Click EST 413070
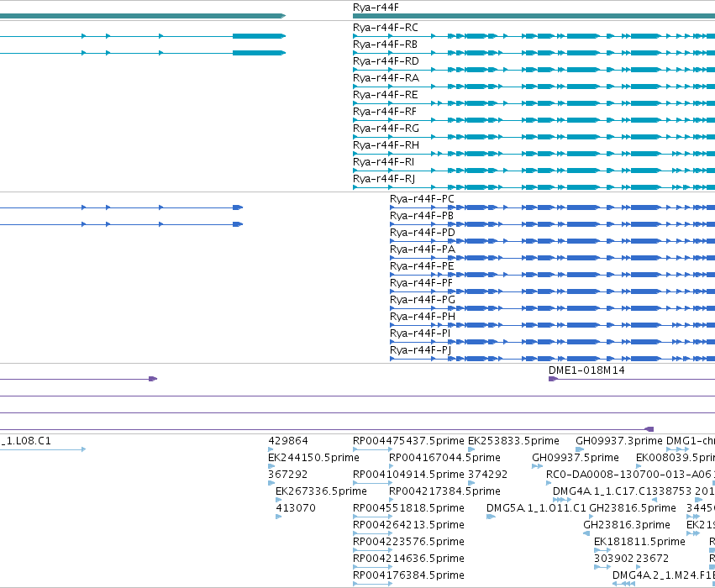 pos(296,509)
